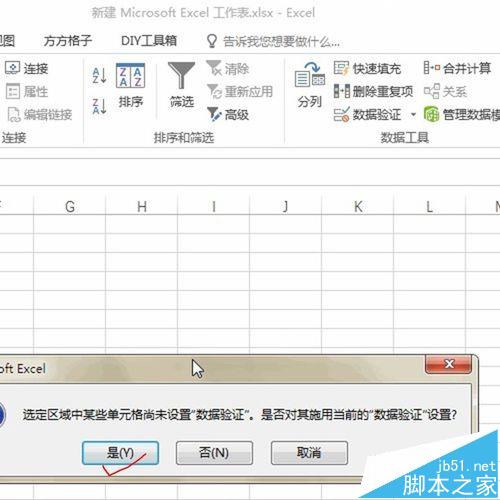Screen dimensions: 500x500
Task: Select the column H header
Action: pos(142,207)
